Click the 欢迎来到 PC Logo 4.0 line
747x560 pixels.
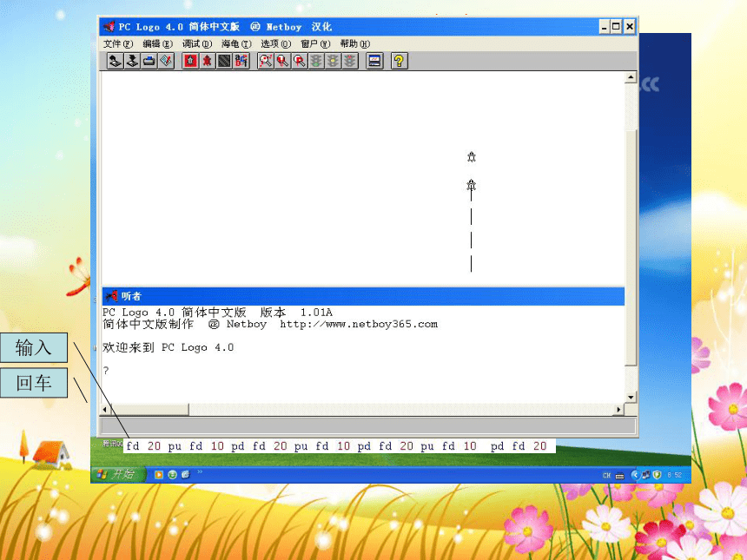pos(169,347)
